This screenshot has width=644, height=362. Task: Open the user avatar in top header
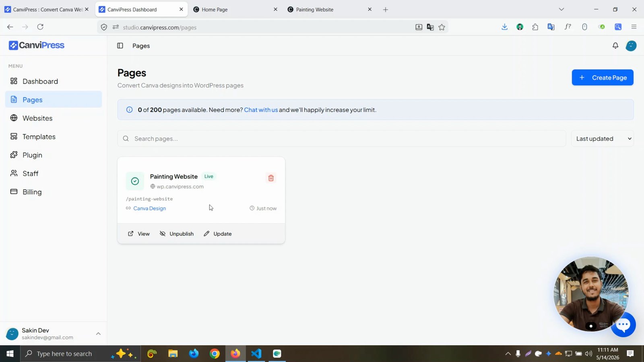[631, 46]
